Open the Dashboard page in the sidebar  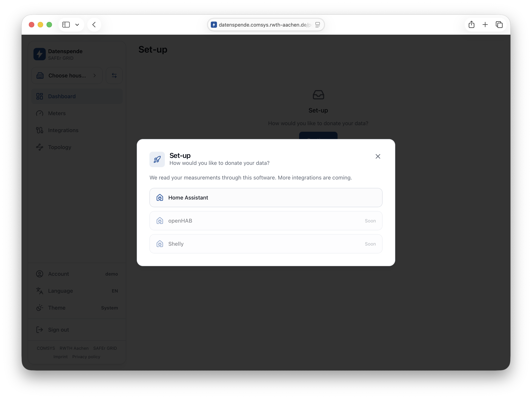pyautogui.click(x=77, y=96)
